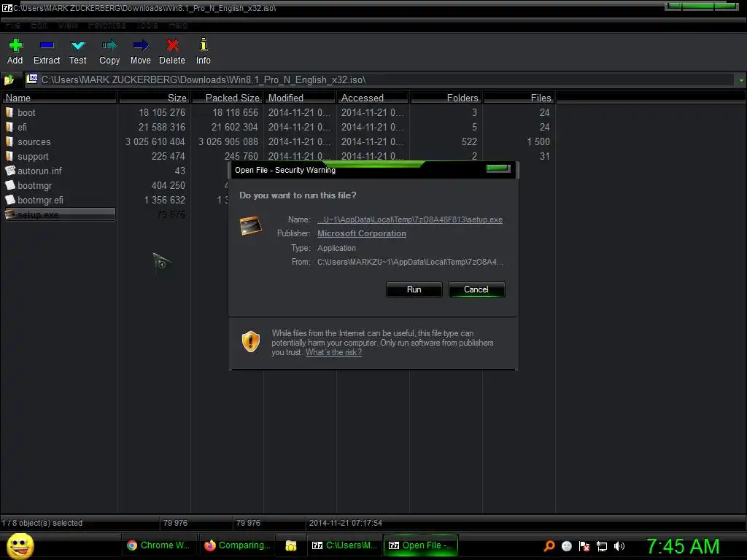Open the Microsoft Corporation publisher link
The image size is (747, 560).
click(362, 233)
